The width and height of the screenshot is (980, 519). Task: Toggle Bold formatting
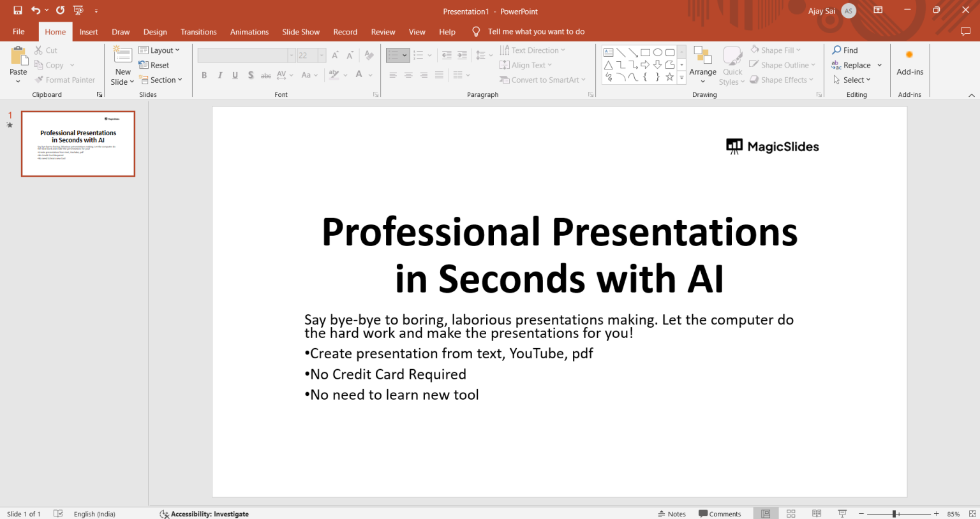204,75
